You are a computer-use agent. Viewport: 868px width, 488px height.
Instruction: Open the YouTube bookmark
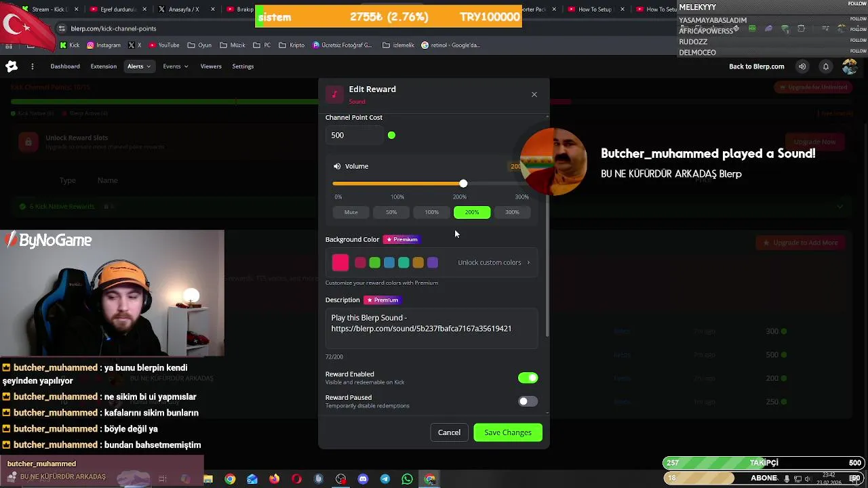(163, 45)
